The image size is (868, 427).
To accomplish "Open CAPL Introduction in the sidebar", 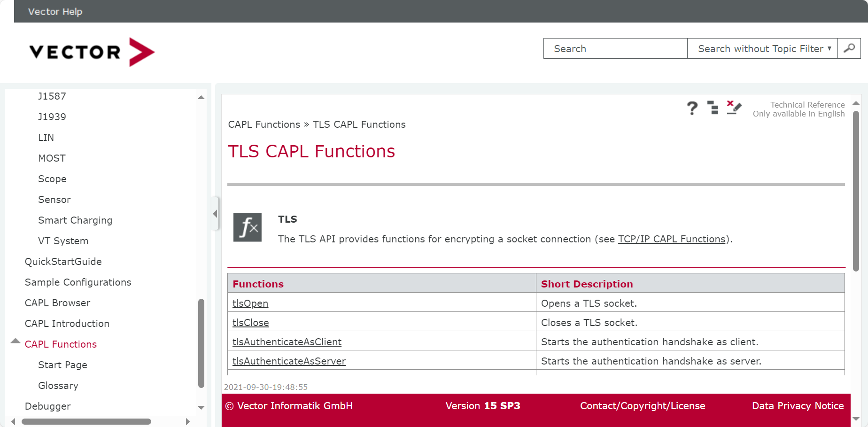I will pyautogui.click(x=67, y=324).
